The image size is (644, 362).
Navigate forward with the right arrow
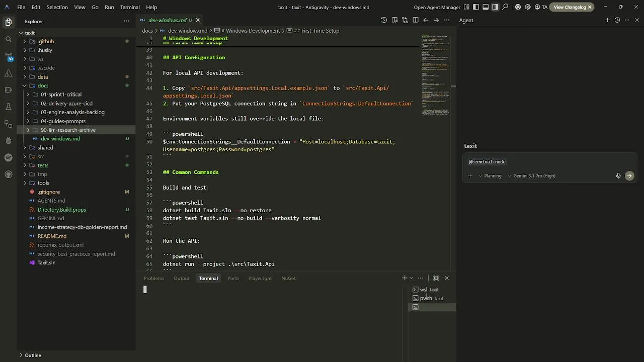(436, 20)
